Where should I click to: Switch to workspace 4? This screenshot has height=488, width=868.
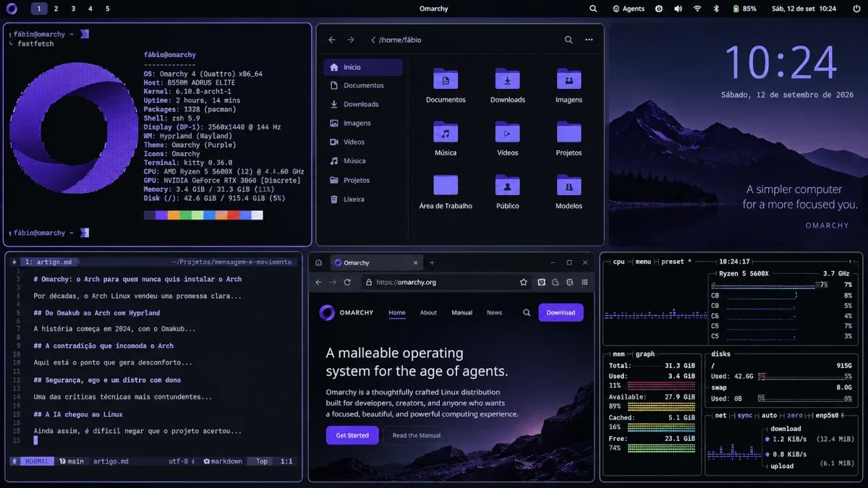[x=90, y=9]
